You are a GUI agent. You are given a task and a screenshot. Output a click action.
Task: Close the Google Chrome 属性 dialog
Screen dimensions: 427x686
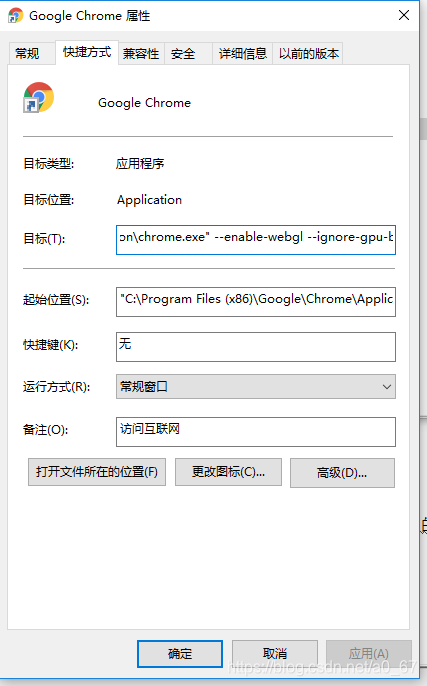[x=404, y=15]
